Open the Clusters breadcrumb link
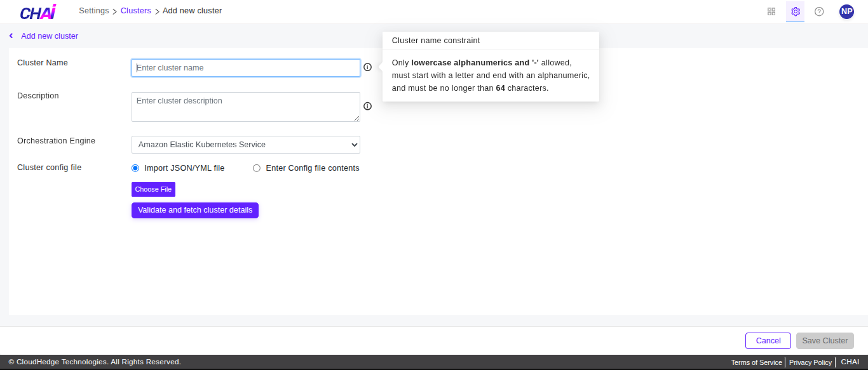 click(135, 11)
